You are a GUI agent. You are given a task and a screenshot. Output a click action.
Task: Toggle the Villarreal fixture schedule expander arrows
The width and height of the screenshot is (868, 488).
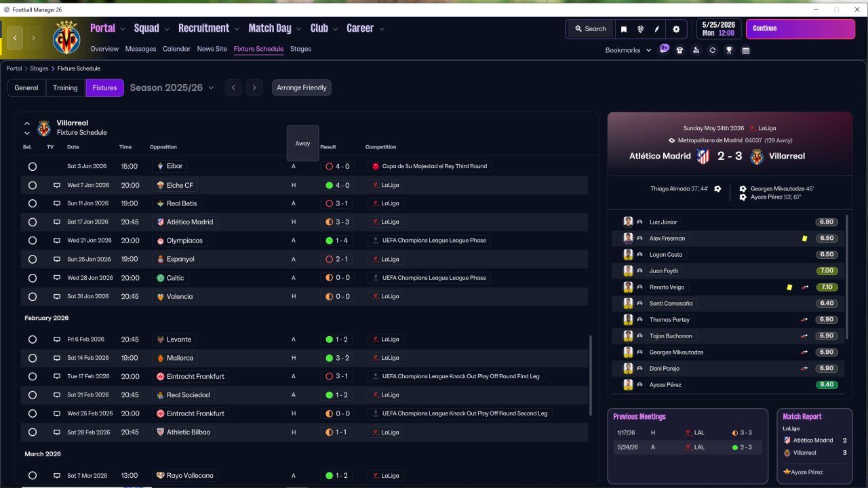pos(27,128)
